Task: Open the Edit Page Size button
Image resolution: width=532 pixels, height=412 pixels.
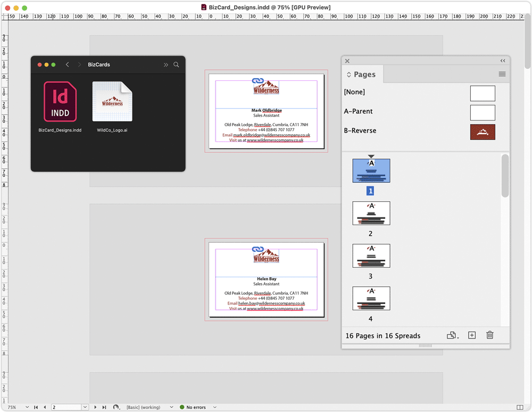Action: [452, 335]
